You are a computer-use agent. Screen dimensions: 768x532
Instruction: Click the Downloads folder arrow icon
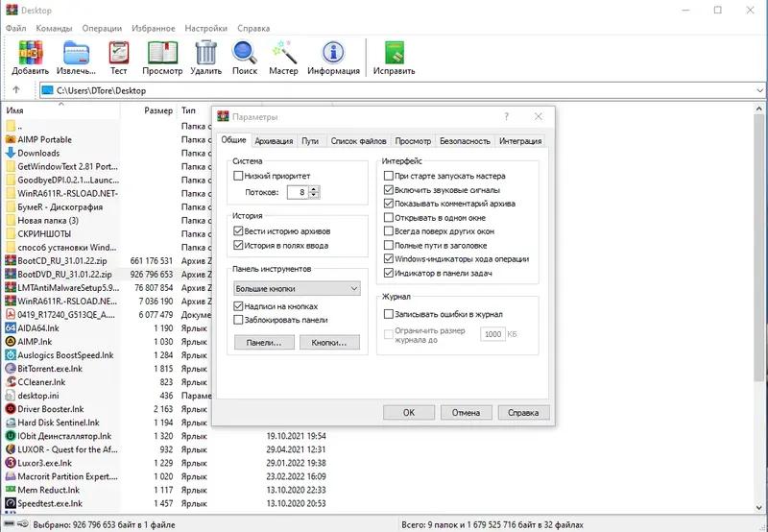click(11, 153)
